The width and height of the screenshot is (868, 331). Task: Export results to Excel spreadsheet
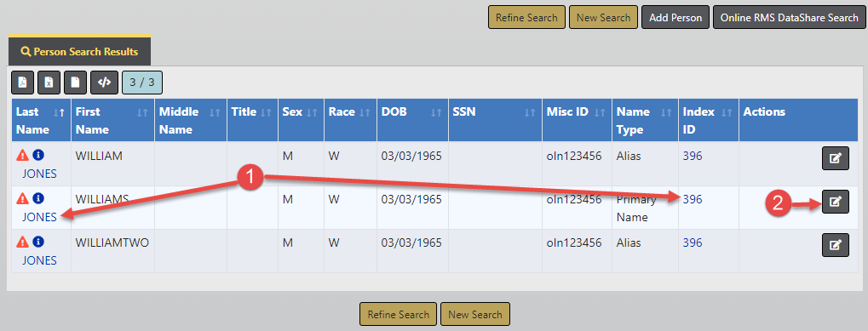point(49,83)
